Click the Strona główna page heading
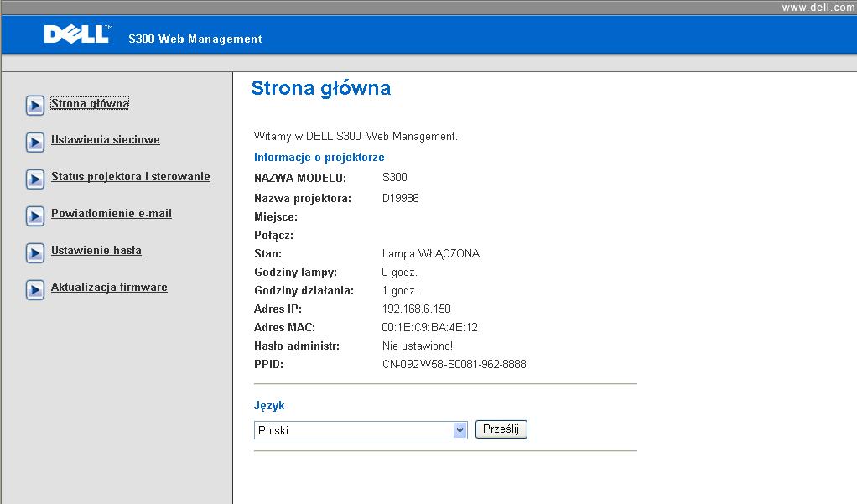 click(321, 88)
